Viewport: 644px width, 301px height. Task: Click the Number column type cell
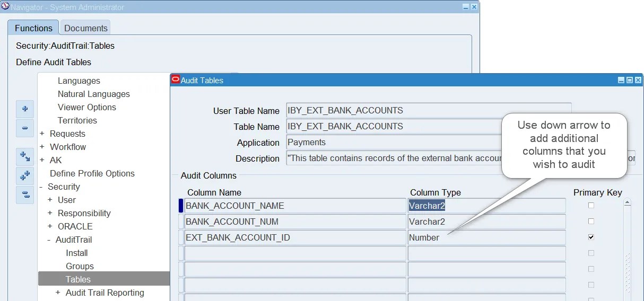pyautogui.click(x=486, y=237)
